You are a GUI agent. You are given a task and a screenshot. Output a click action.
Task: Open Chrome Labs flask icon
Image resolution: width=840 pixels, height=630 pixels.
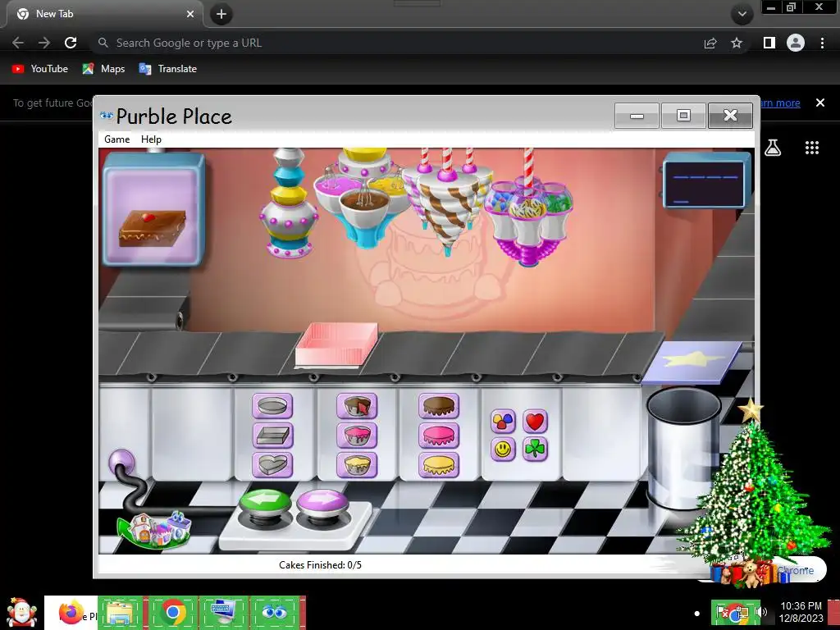point(773,148)
